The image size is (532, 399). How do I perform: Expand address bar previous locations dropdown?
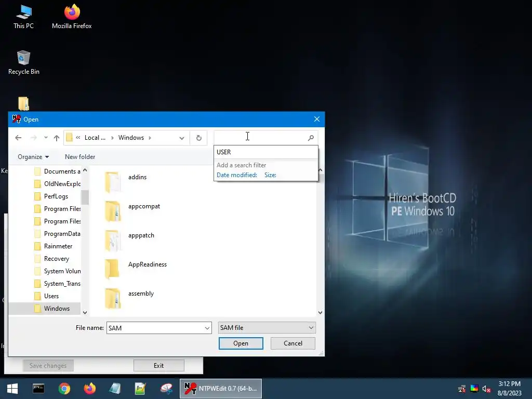tap(182, 138)
